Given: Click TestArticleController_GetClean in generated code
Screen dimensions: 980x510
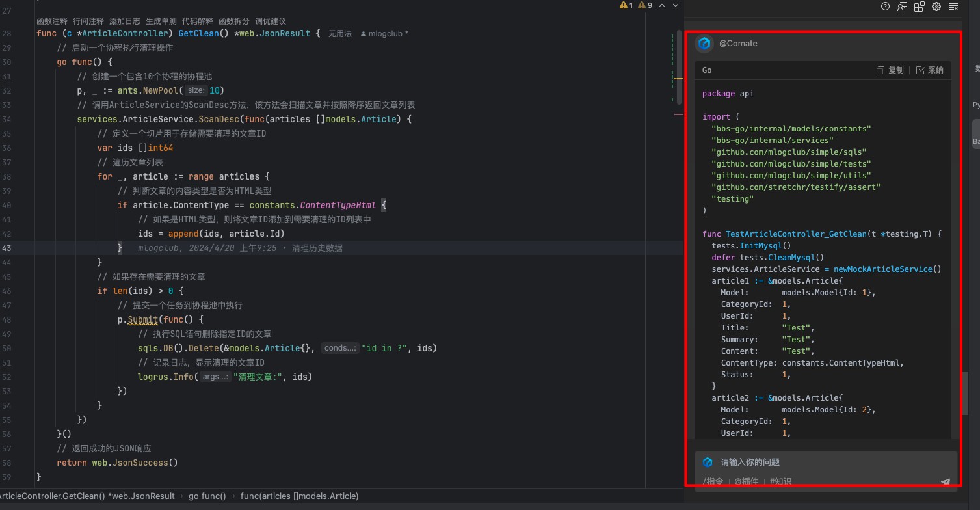Looking at the screenshot, I should pos(796,234).
